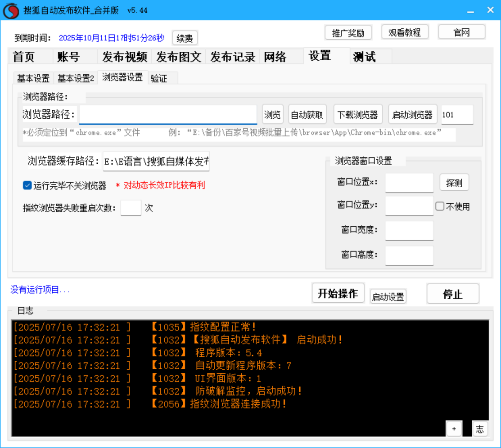Image resolution: width=501 pixels, height=448 pixels.
Task: Click the red 对动态长效IP比较有利 note
Action: click(x=161, y=185)
